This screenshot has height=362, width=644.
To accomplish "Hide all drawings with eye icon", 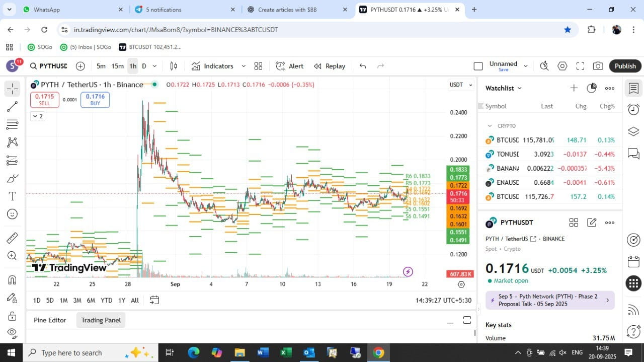I will [13, 333].
